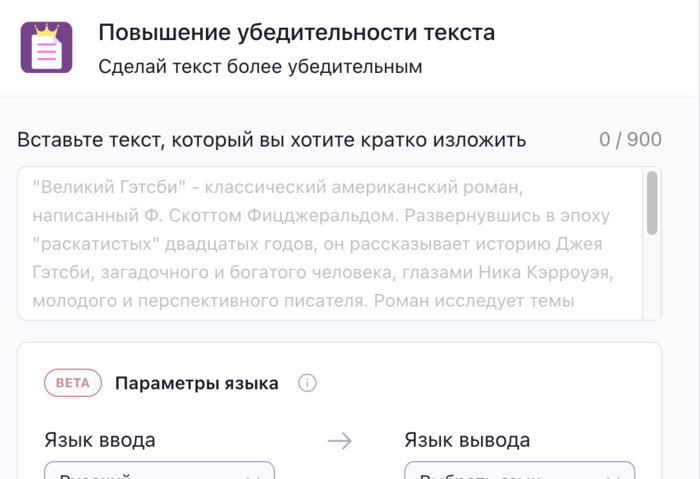
Task: Click the Вставьте текст label
Action: (271, 139)
